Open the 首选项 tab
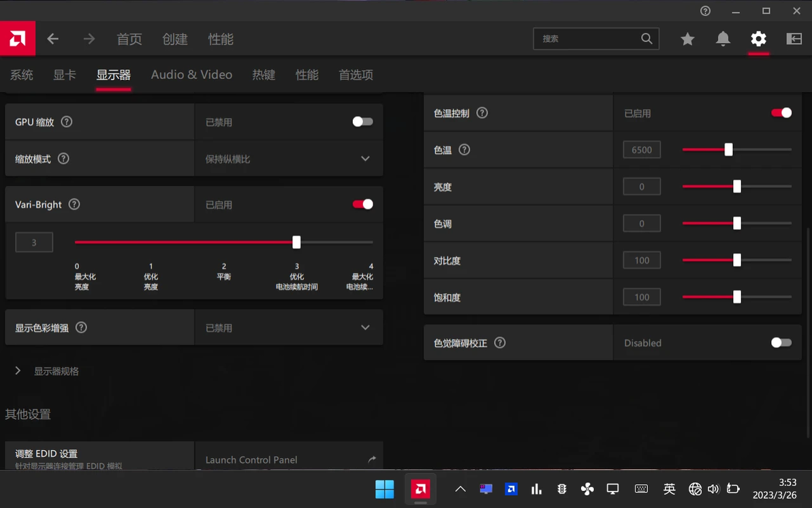Image resolution: width=812 pixels, height=508 pixels. [356, 74]
